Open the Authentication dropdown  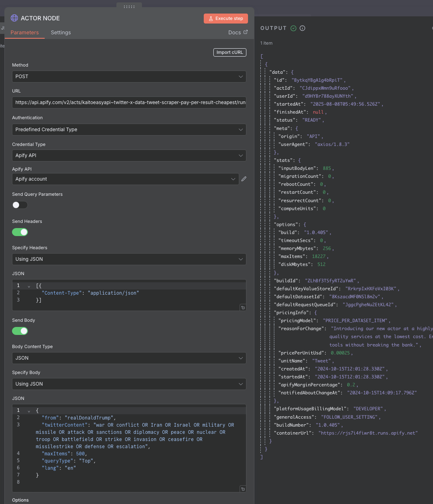point(129,130)
